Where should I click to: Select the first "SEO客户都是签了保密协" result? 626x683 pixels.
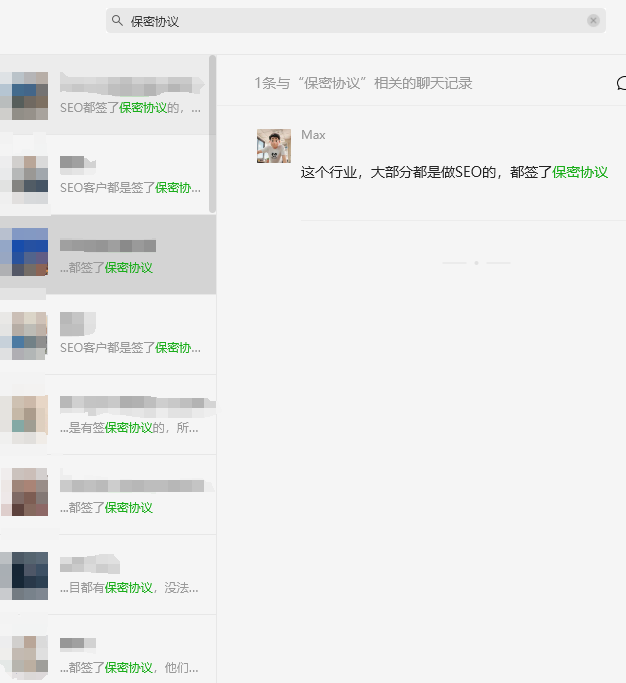coord(108,175)
